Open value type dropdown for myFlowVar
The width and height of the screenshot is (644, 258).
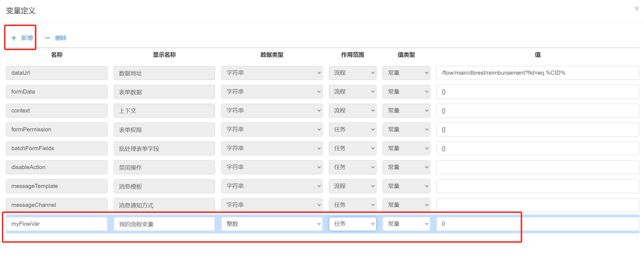click(406, 224)
